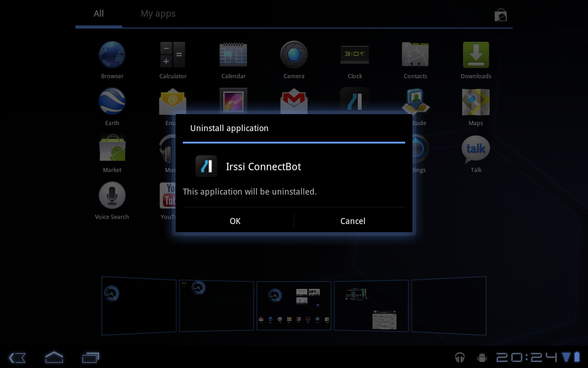Tap the Android debug notification icon
This screenshot has height=368, width=588.
click(x=482, y=357)
